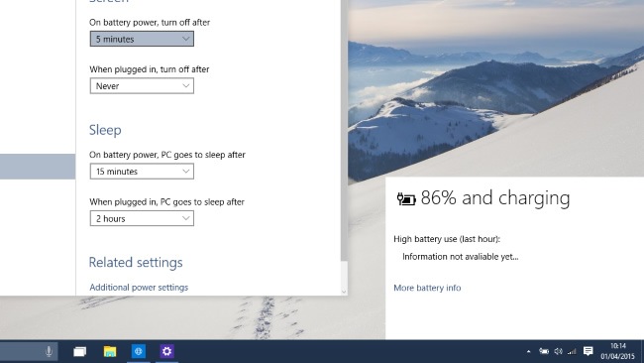The image size is (644, 363).
Task: Launch File Explorer from taskbar
Action: [110, 351]
